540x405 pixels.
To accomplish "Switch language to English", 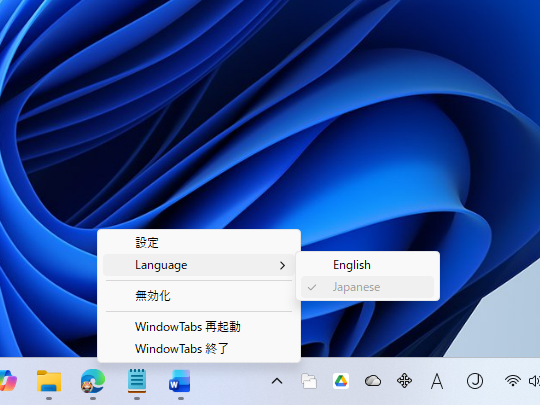I will point(367,265).
